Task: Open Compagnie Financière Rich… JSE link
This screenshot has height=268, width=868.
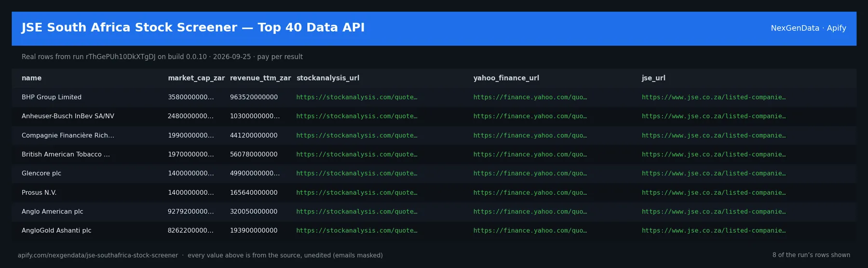Action: coord(714,135)
